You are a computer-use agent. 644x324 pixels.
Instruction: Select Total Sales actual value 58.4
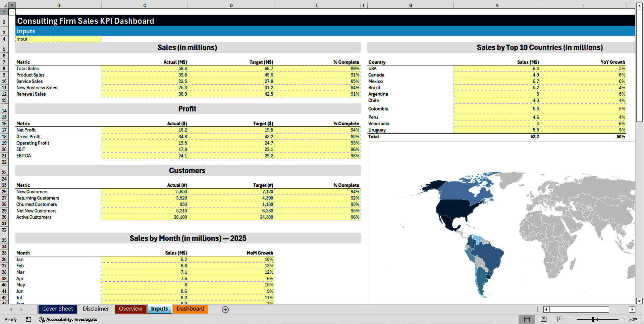(145, 68)
